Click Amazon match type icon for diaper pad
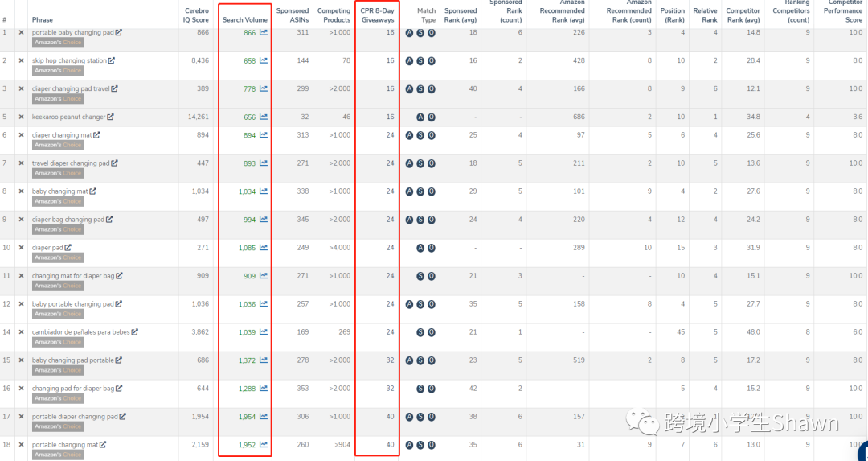The width and height of the screenshot is (868, 461). (x=420, y=249)
